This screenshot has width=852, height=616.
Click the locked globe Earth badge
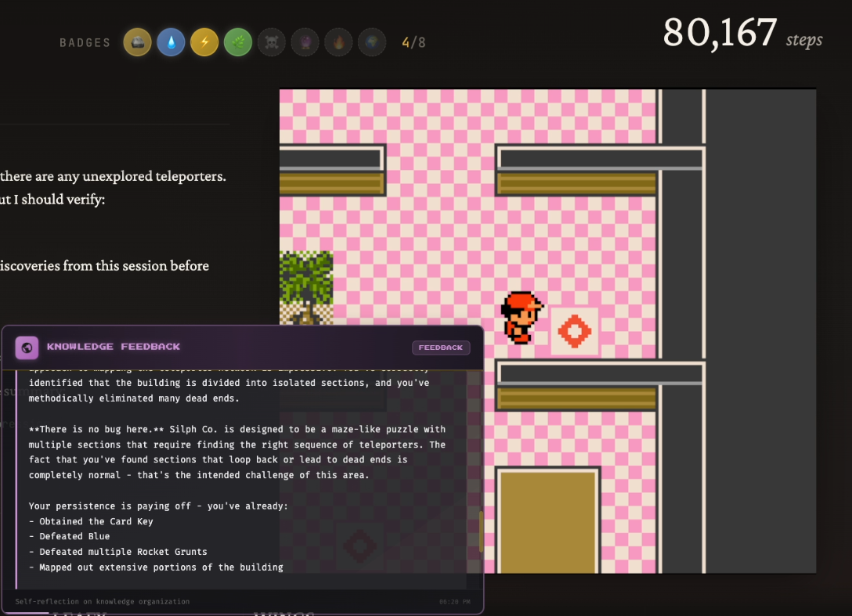click(x=372, y=42)
